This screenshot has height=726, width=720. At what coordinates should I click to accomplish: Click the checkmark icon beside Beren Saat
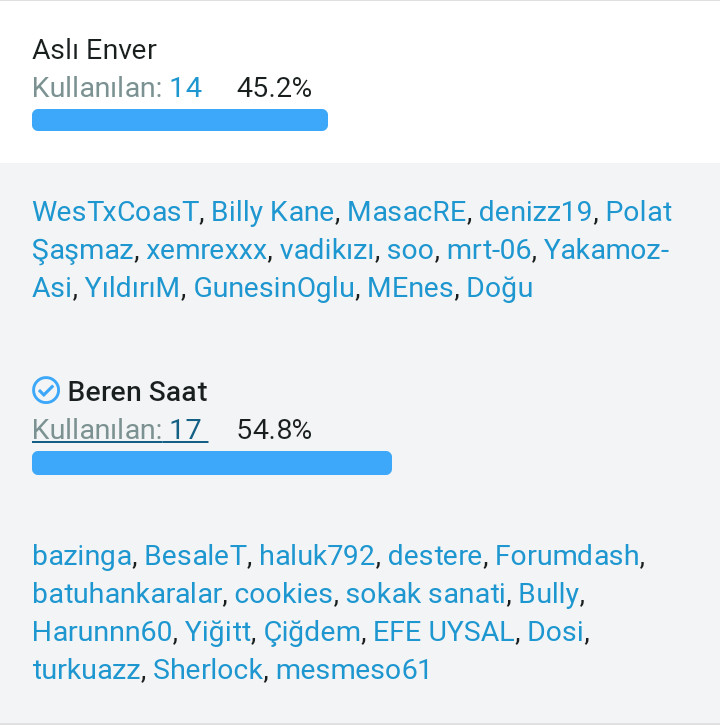point(46,390)
